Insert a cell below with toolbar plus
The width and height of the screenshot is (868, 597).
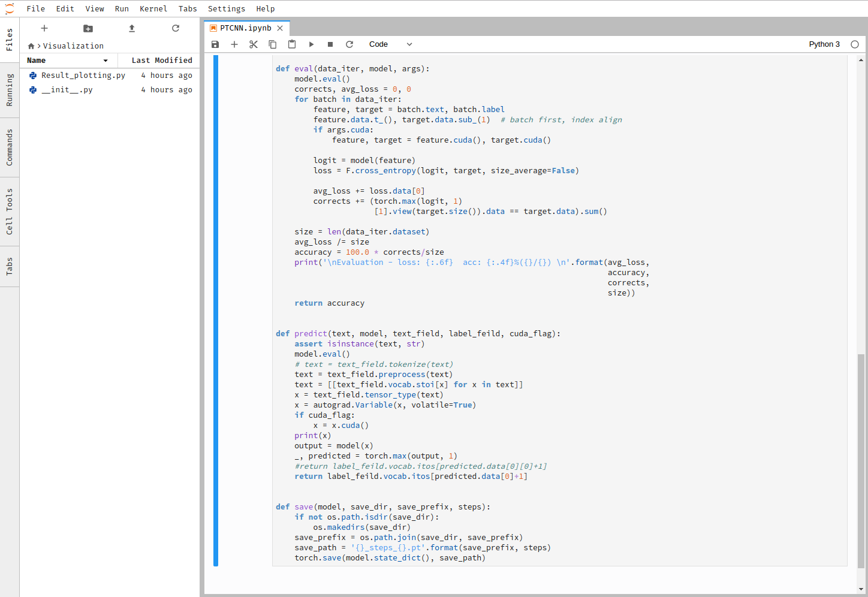(x=234, y=44)
